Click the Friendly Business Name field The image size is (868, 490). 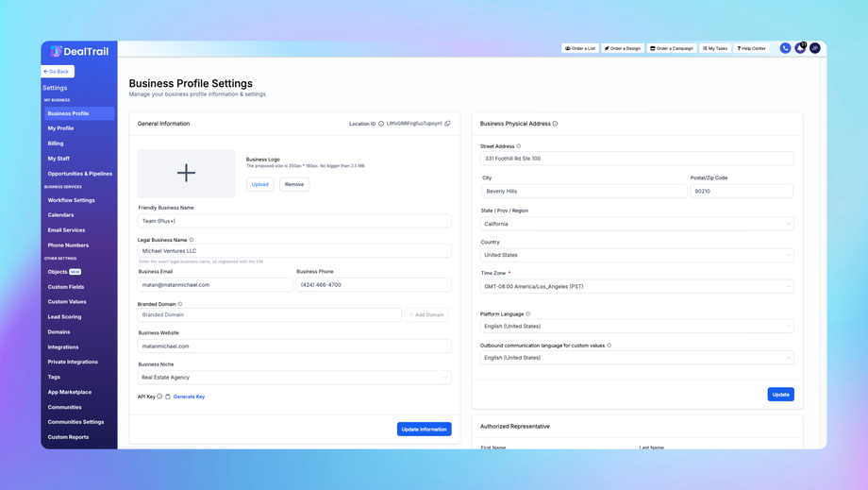pos(294,221)
